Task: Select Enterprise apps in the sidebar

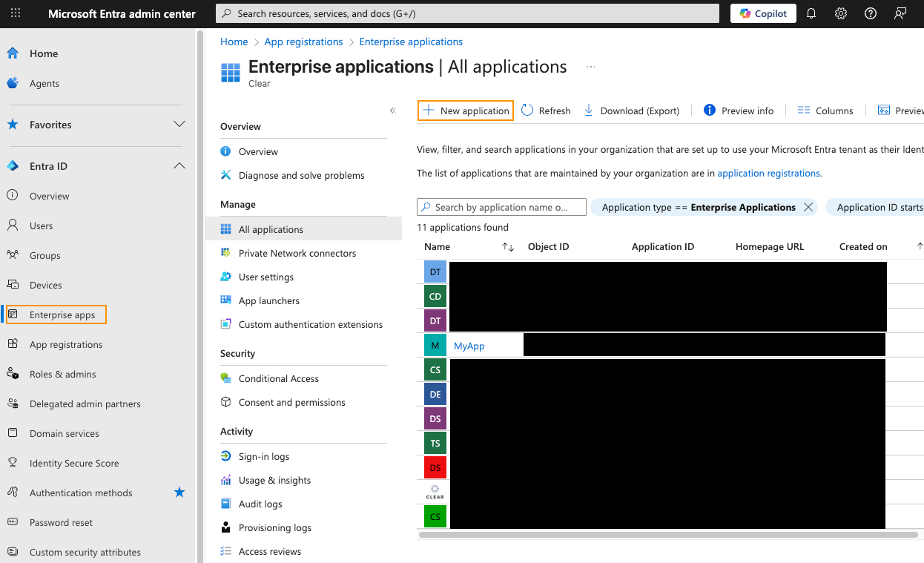Action: (x=62, y=315)
